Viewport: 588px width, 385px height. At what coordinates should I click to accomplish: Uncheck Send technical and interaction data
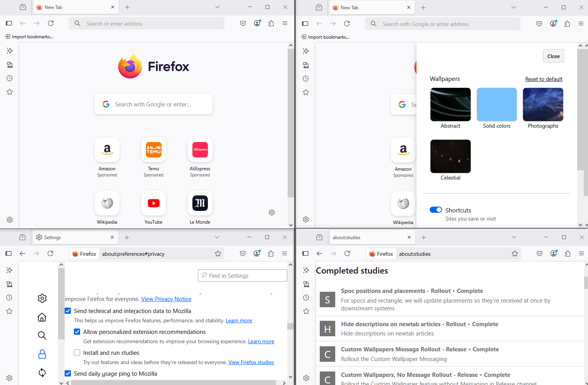point(68,311)
